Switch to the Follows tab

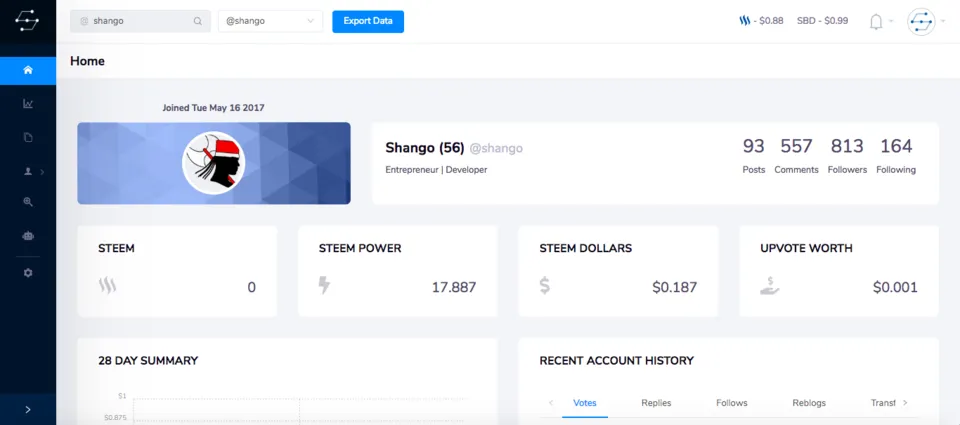point(732,403)
